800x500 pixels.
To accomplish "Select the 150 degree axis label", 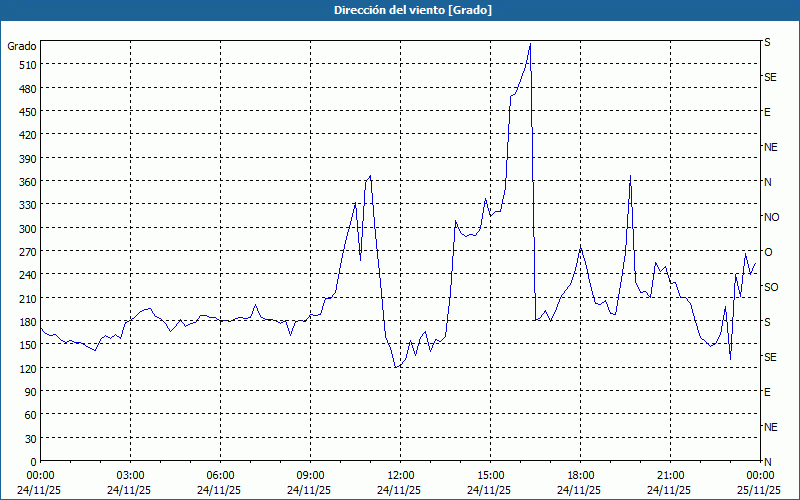I will click(x=28, y=345).
